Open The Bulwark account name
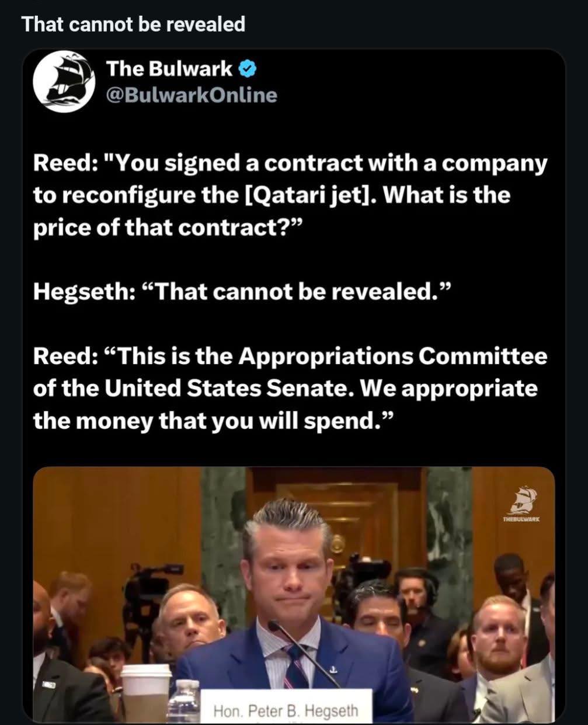 tap(169, 70)
